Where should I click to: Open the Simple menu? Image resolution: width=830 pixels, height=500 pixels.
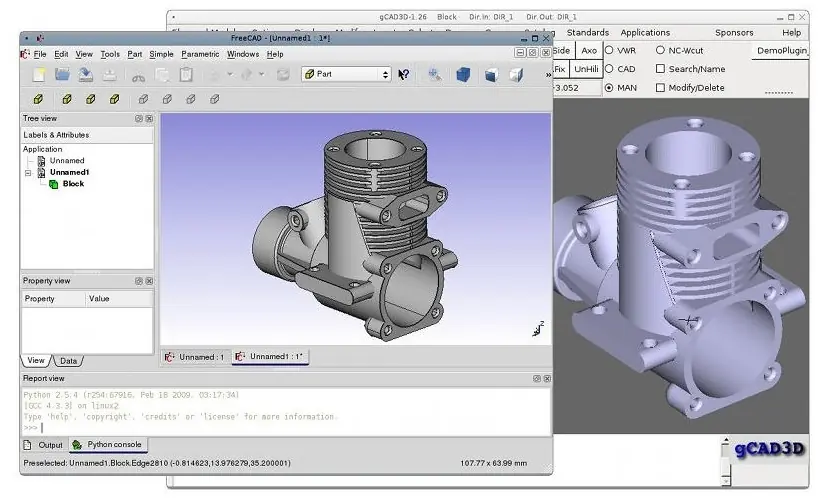click(161, 54)
